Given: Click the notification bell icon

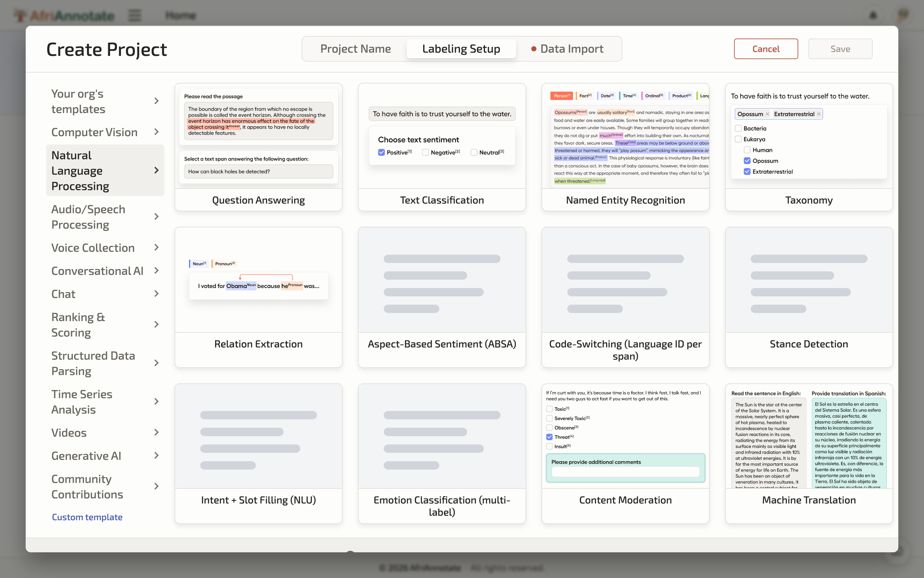Looking at the screenshot, I should click(873, 15).
